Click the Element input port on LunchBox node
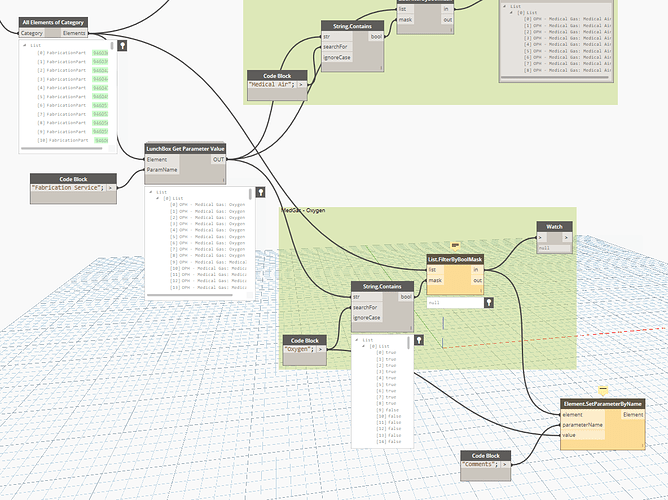 point(162,160)
